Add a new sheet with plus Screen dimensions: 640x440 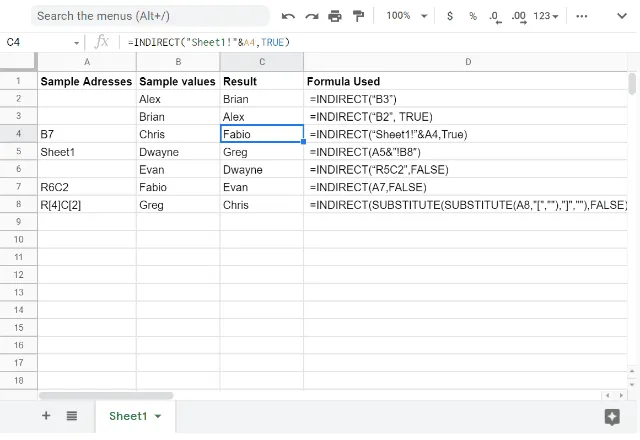pyautogui.click(x=46, y=416)
